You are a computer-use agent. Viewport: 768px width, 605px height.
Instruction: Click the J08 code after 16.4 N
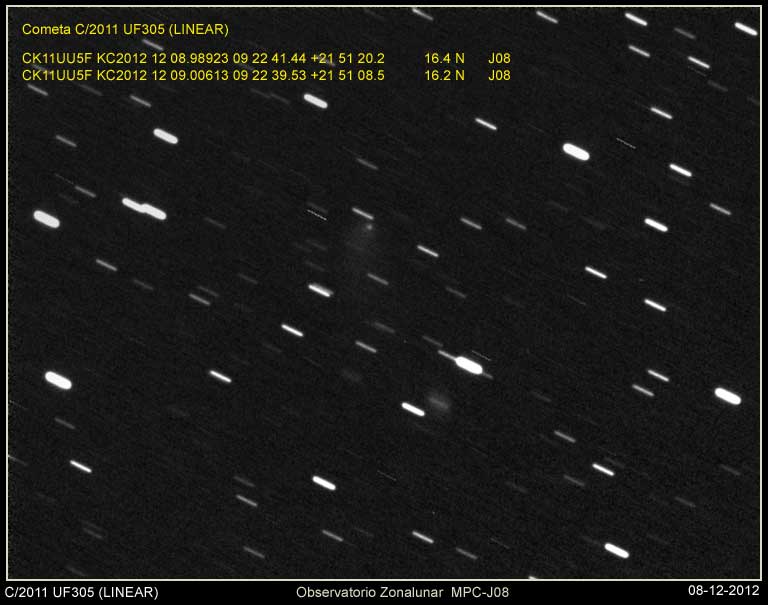click(x=499, y=59)
